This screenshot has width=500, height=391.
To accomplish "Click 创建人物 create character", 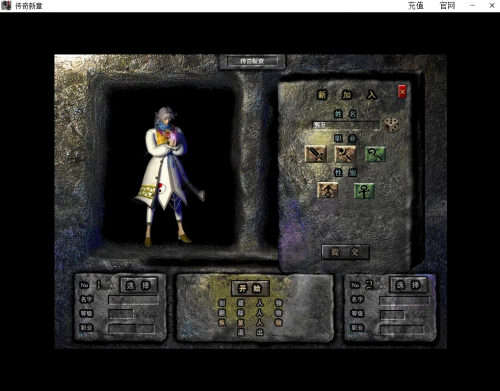I will click(250, 303).
